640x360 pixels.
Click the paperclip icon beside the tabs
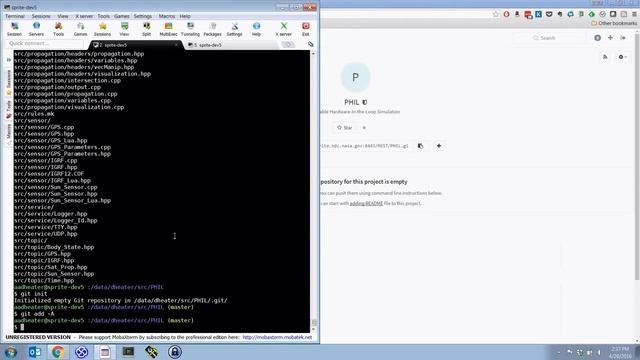[x=311, y=44]
